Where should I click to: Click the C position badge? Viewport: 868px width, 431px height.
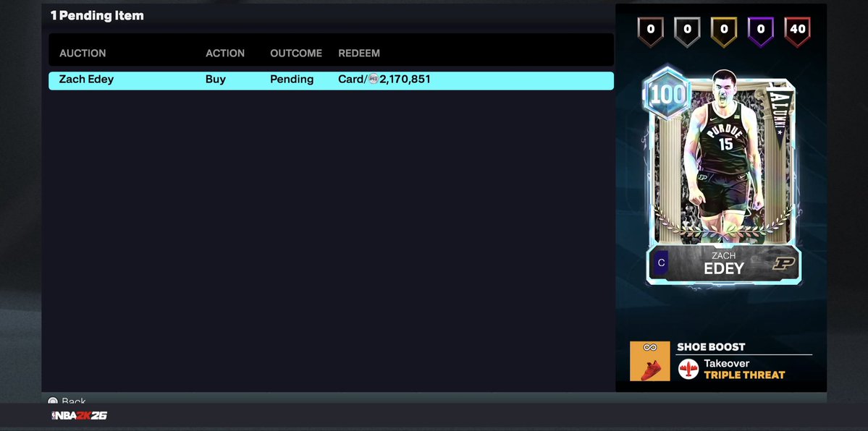pyautogui.click(x=661, y=263)
